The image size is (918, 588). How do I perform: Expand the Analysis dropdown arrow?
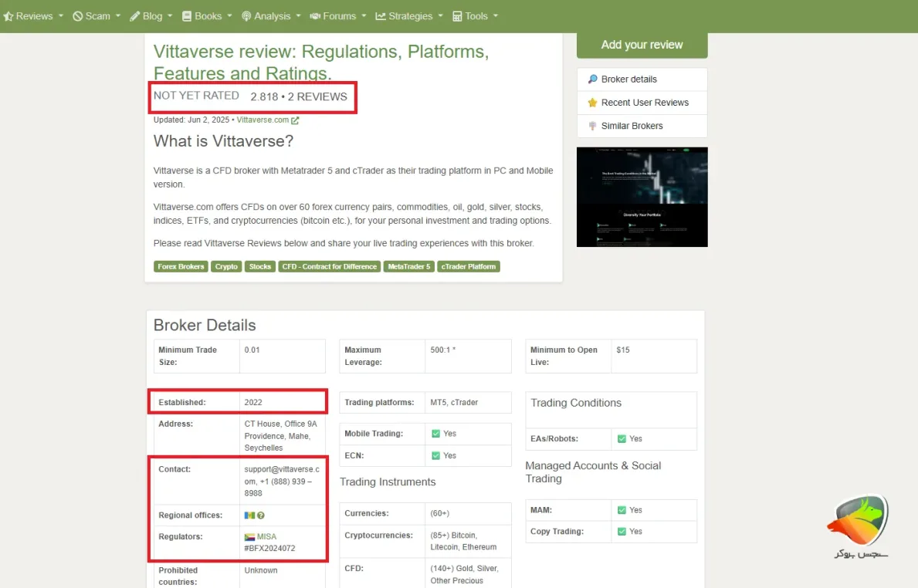click(x=298, y=15)
